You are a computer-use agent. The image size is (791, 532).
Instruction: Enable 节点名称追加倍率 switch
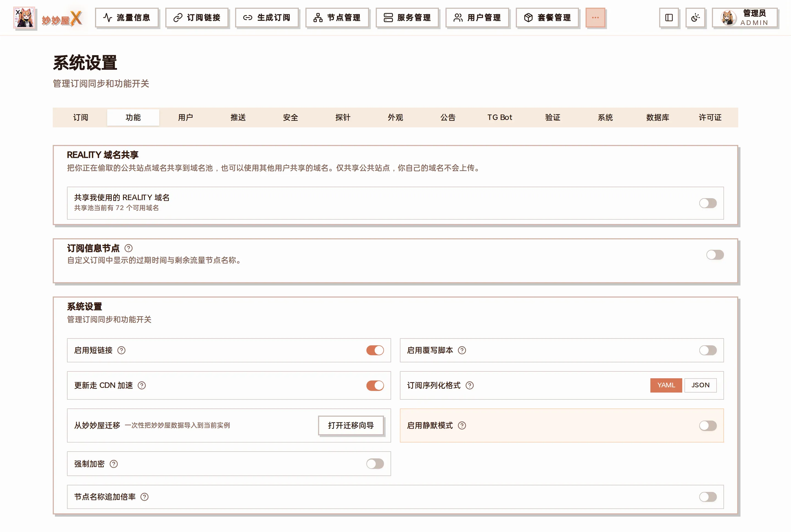(x=708, y=497)
